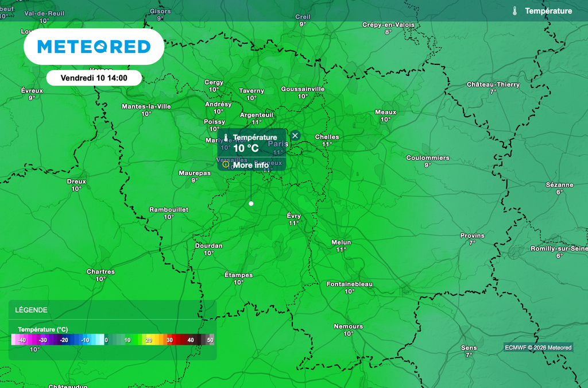Select the Chartres city label
Image resolution: width=588 pixels, height=388 pixels.
100,272
